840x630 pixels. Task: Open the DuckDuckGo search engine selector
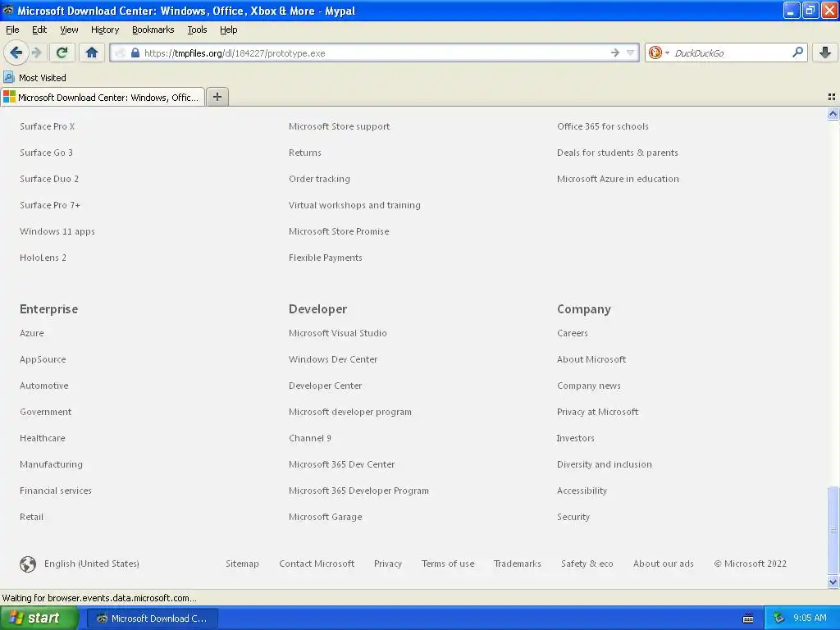pyautogui.click(x=659, y=52)
